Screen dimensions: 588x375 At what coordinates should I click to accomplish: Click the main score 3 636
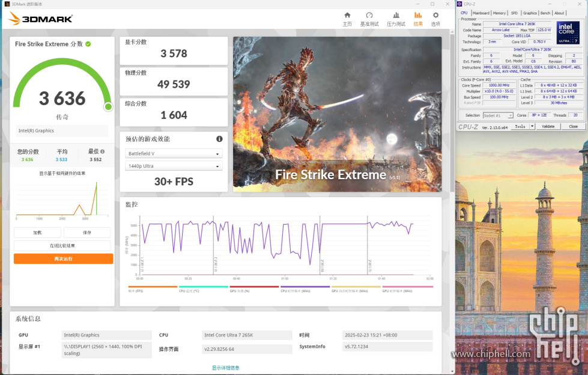pos(62,99)
